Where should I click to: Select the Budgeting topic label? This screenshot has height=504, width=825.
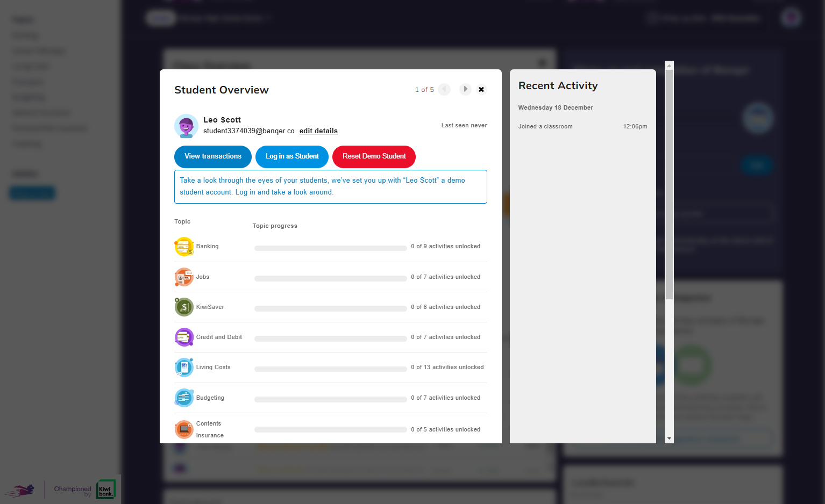210,398
